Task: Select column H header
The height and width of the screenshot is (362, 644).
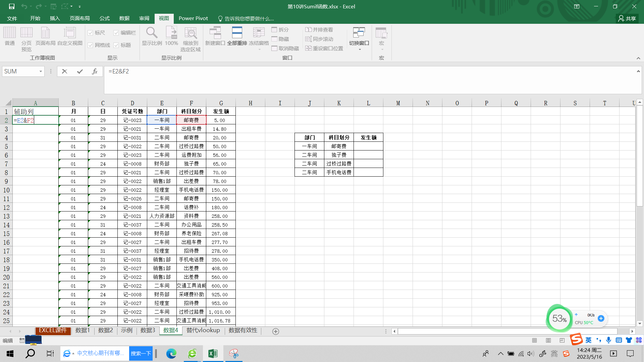Action: 250,103
